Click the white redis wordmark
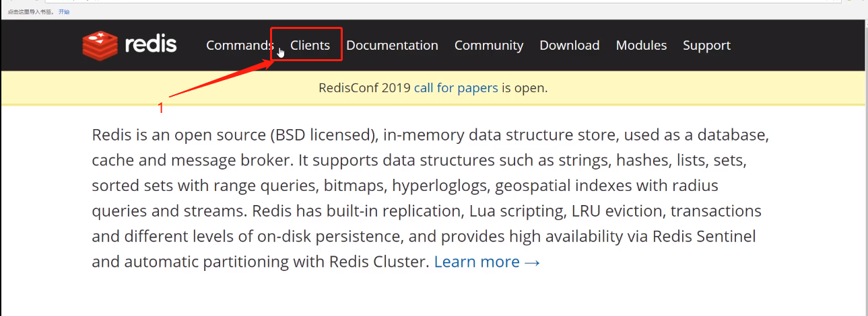The width and height of the screenshot is (868, 316). coord(151,45)
